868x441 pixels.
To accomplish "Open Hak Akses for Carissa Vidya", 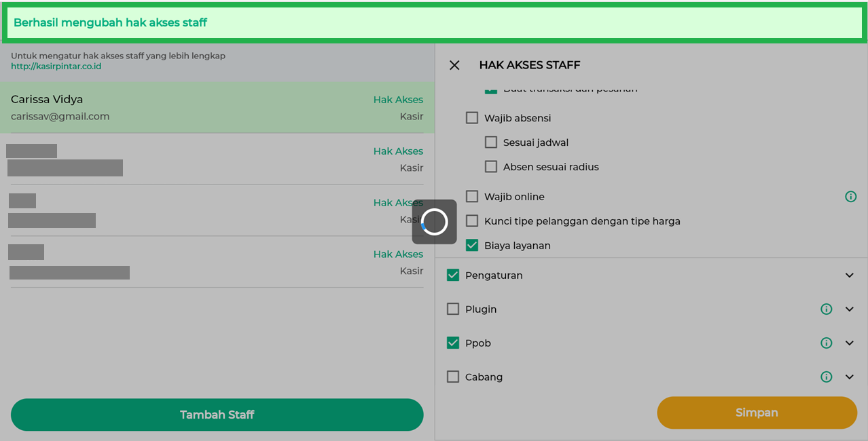I will (x=398, y=100).
